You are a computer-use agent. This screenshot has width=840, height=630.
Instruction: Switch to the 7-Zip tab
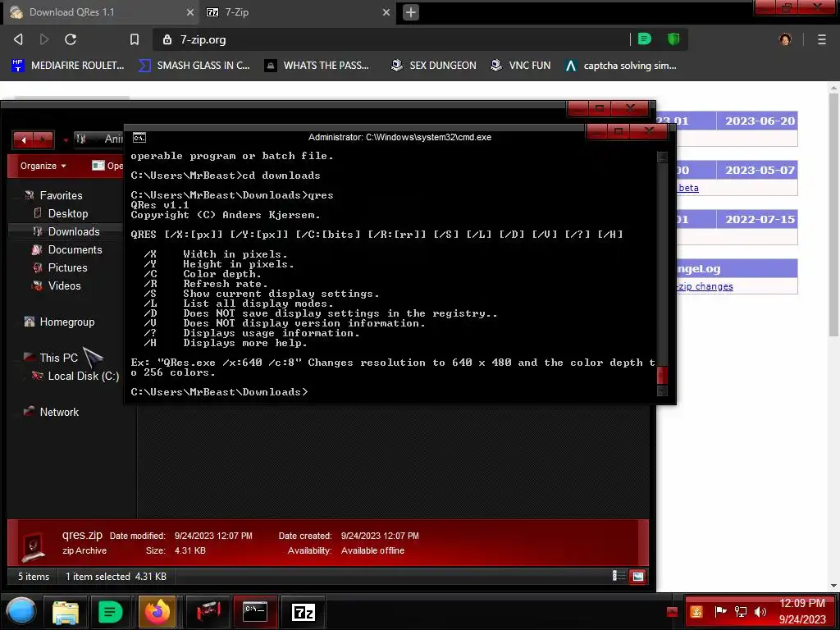click(x=297, y=12)
